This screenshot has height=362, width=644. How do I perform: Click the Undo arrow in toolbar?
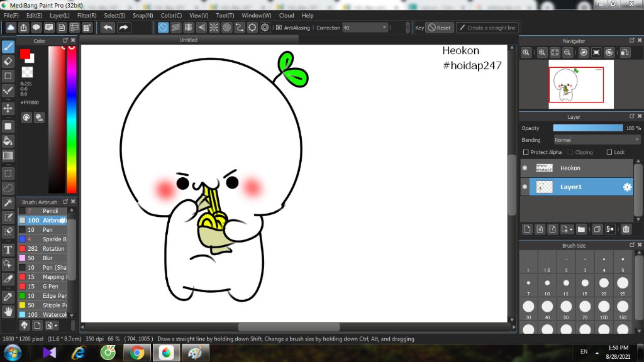[x=108, y=28]
